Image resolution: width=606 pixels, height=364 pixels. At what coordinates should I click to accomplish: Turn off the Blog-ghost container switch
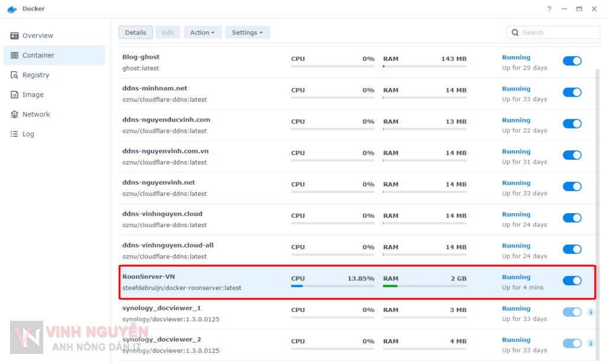pos(572,61)
